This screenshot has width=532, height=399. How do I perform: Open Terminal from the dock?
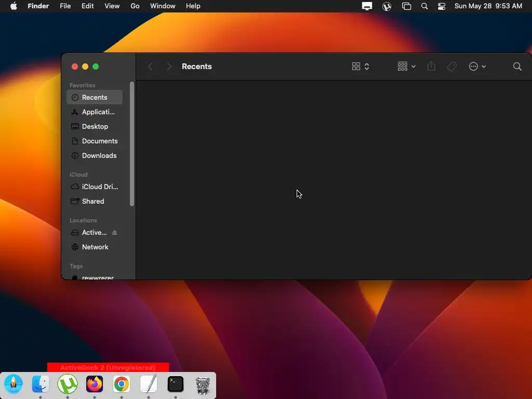[176, 384]
